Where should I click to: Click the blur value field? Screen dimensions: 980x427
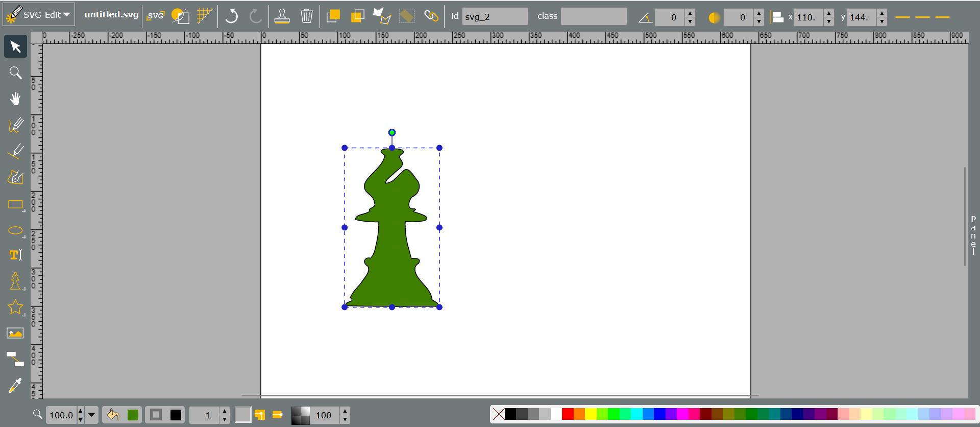click(x=739, y=17)
